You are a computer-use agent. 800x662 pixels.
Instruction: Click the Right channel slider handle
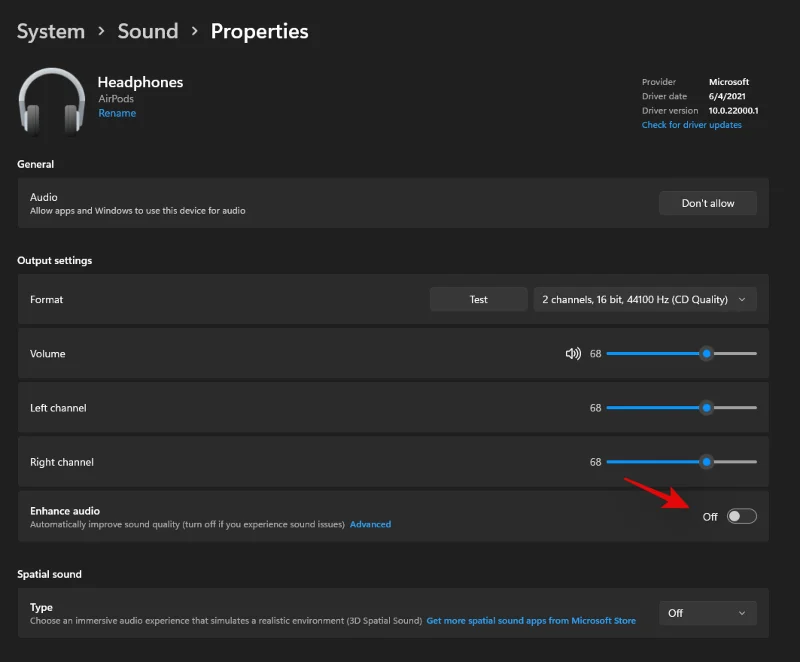(706, 462)
